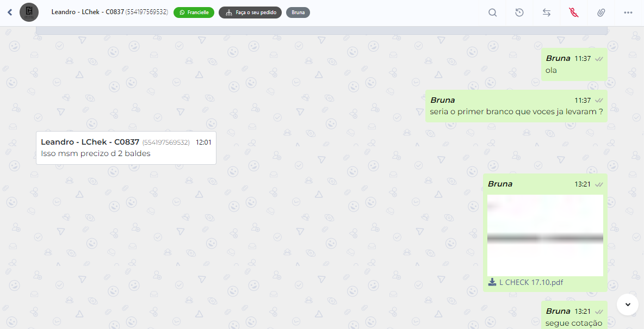Go back using the left arrow
The height and width of the screenshot is (329, 644).
tap(10, 13)
